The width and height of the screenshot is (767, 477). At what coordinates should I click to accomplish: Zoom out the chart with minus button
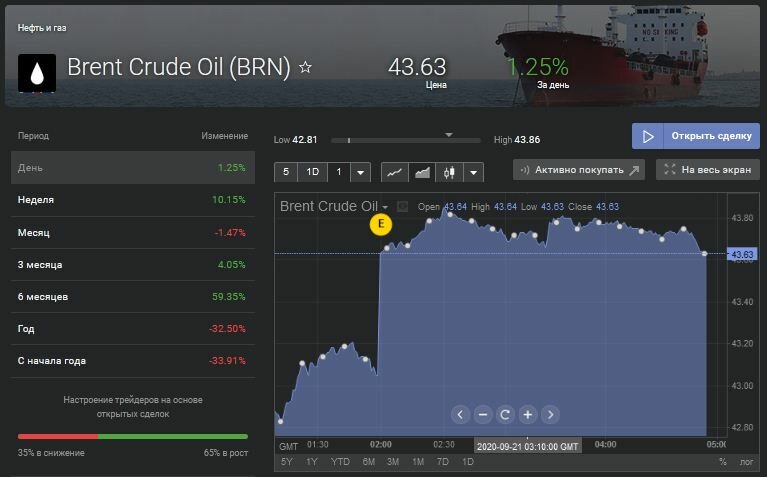pos(483,414)
